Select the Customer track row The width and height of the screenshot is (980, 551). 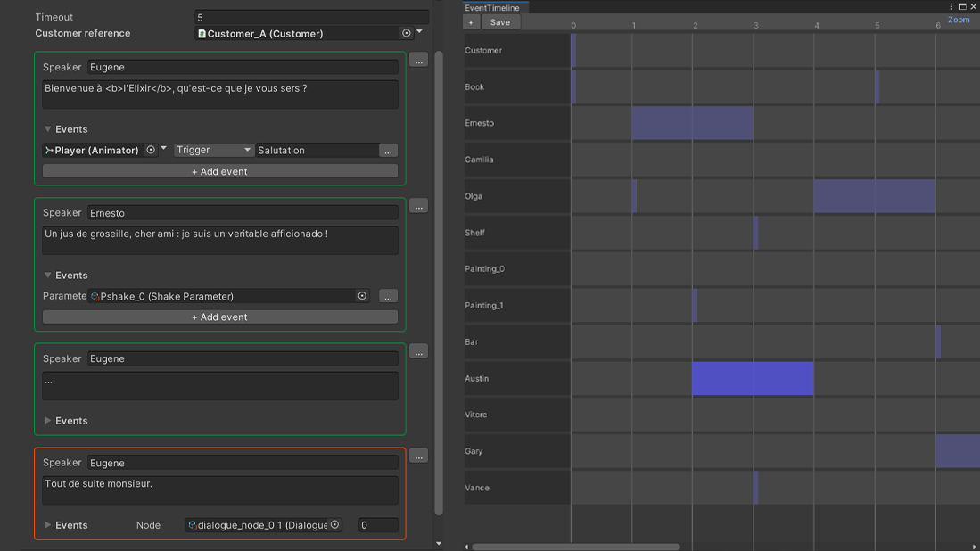point(722,51)
